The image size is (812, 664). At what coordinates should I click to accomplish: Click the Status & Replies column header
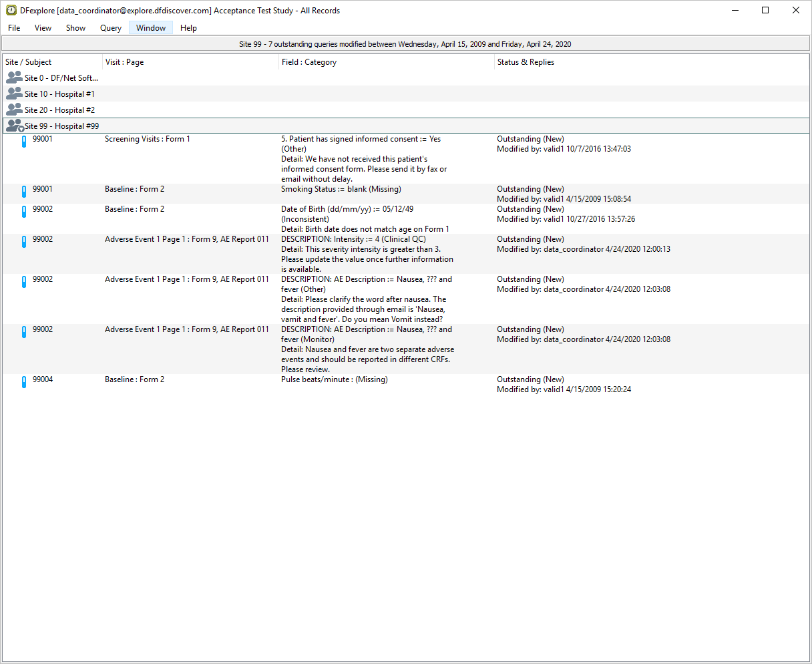(526, 62)
